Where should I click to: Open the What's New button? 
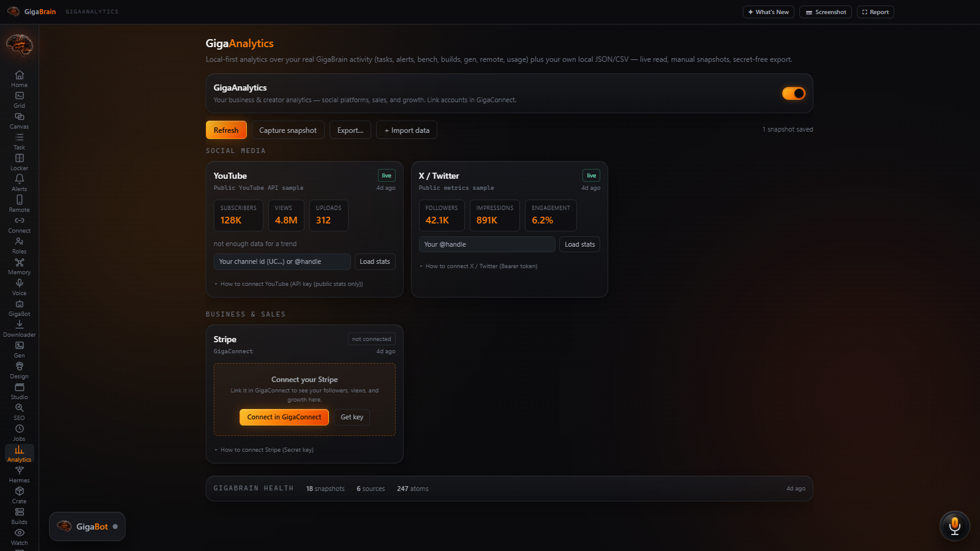click(769, 12)
